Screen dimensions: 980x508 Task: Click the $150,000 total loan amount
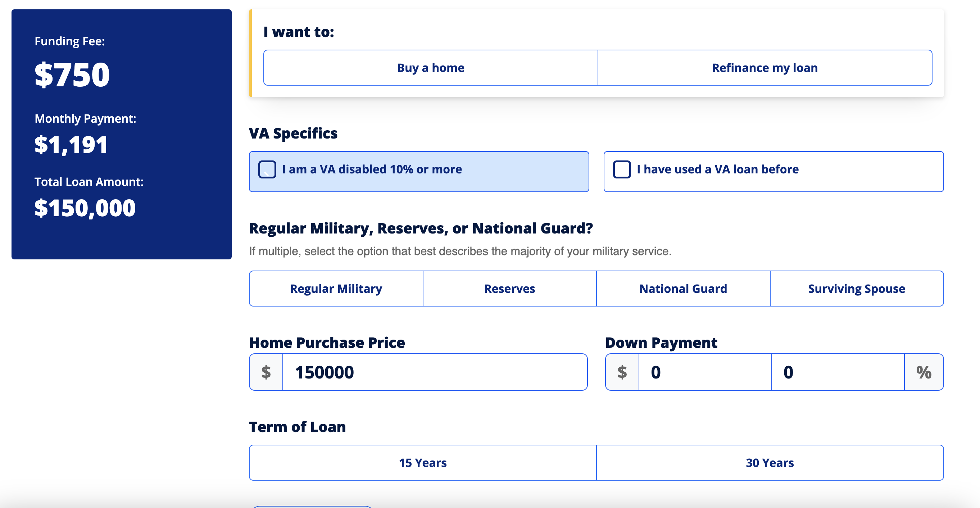(x=85, y=208)
